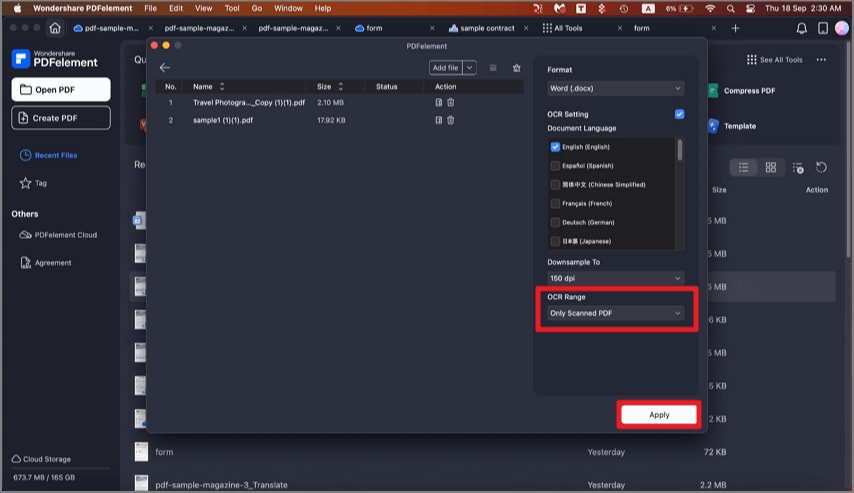This screenshot has width=854, height=493.
Task: Open PDFelement Cloud in sidebar
Action: click(58, 235)
